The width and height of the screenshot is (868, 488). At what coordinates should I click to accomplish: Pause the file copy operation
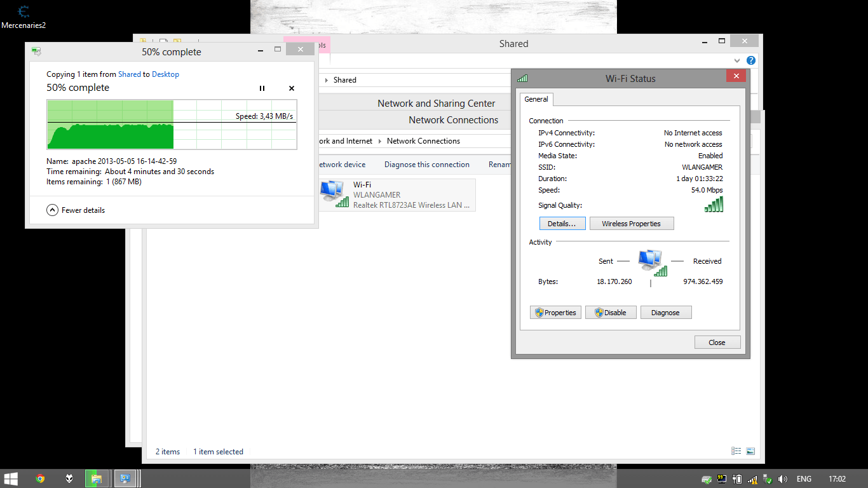point(262,88)
